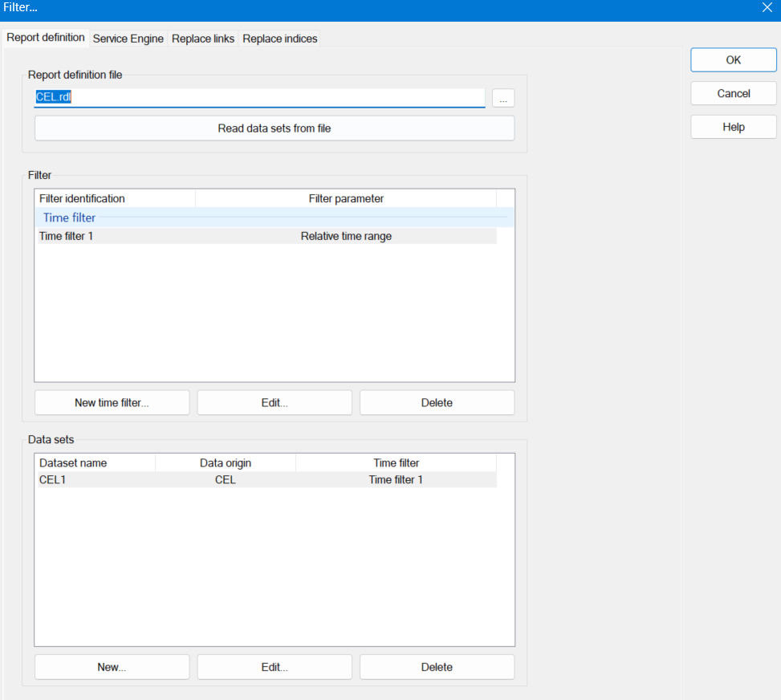Open Help for this dialog
The height and width of the screenshot is (700, 781).
click(x=733, y=127)
